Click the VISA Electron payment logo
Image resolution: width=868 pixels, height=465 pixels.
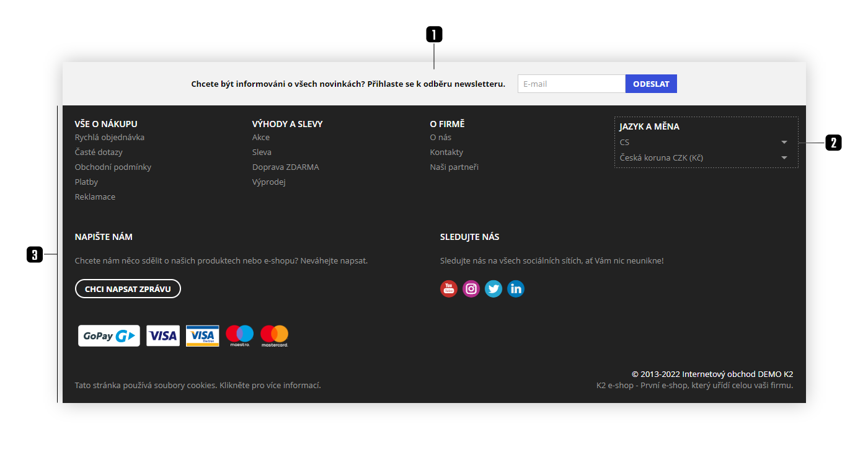(x=203, y=335)
